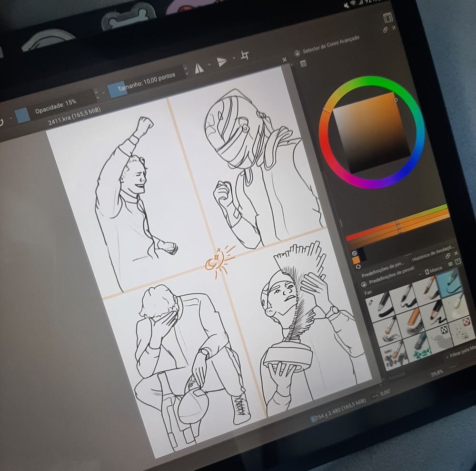Select the orange color history swatch
The width and height of the screenshot is (476, 471).
click(357, 260)
